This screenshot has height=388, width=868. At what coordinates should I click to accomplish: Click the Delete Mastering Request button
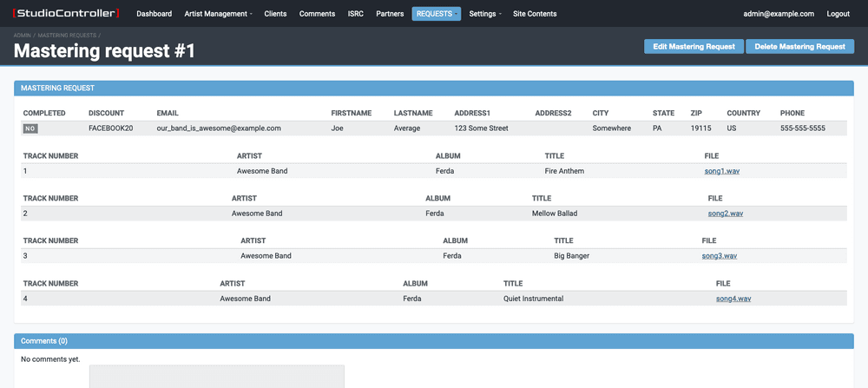pyautogui.click(x=799, y=47)
